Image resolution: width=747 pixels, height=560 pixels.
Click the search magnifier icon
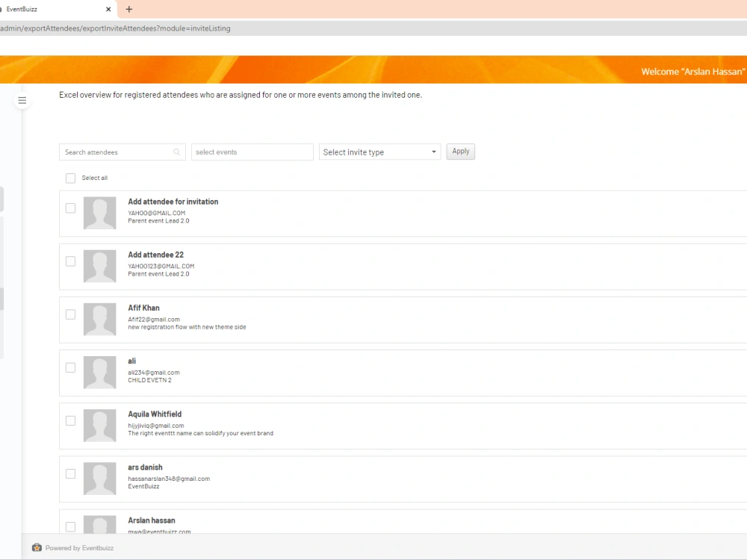(x=177, y=152)
